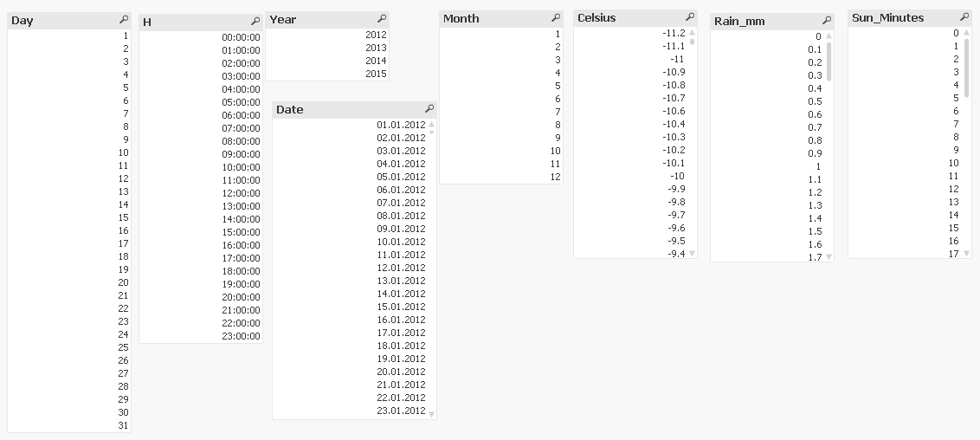Search the Date list box

point(429,109)
